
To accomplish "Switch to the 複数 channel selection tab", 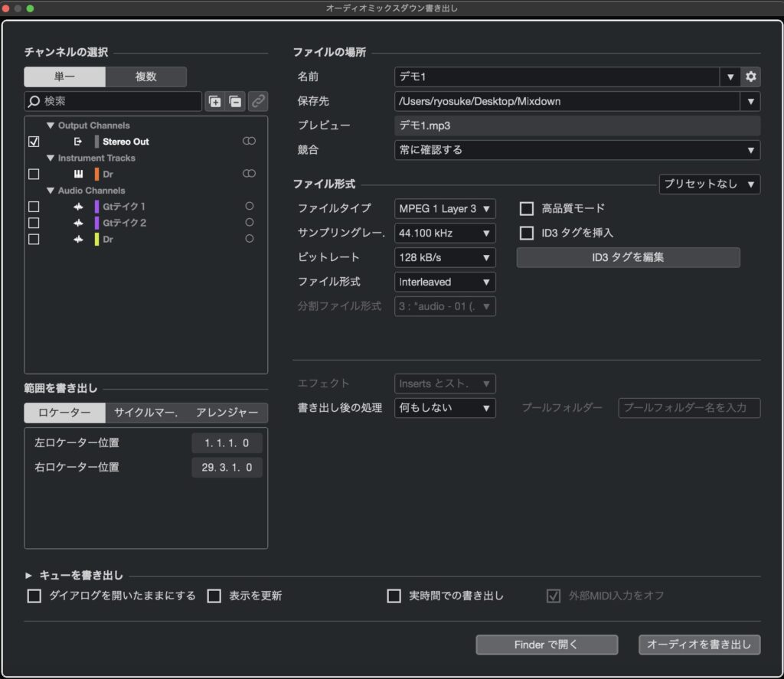I will click(145, 77).
